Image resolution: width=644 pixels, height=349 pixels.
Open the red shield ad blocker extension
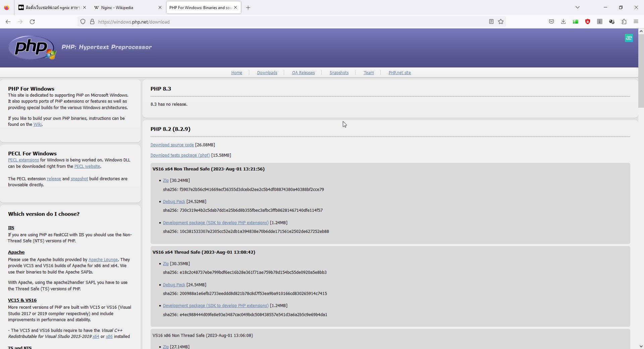point(588,22)
